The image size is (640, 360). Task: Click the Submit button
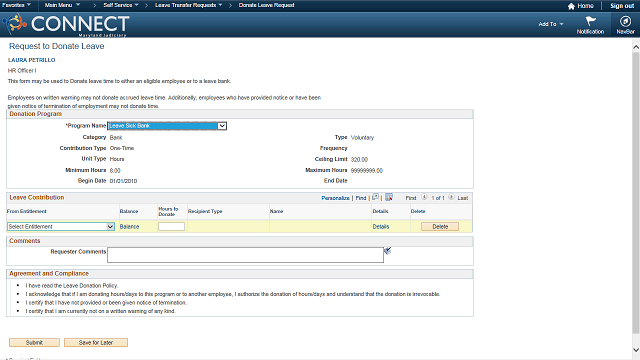(x=34, y=342)
